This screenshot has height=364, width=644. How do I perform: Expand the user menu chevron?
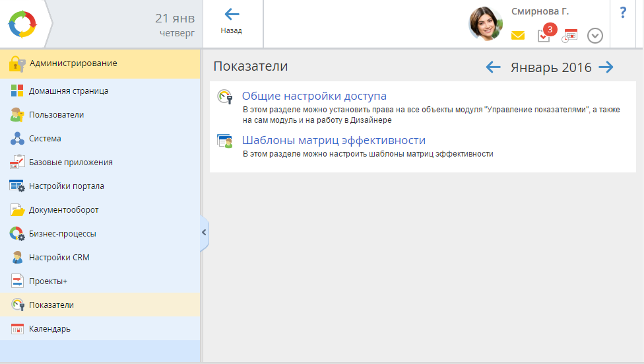pyautogui.click(x=595, y=36)
